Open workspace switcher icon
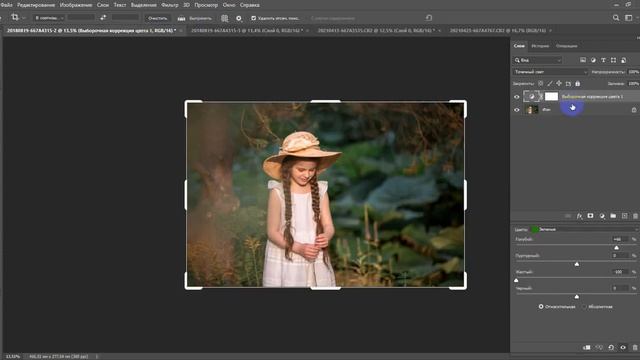This screenshot has width=640, height=360. (629, 18)
